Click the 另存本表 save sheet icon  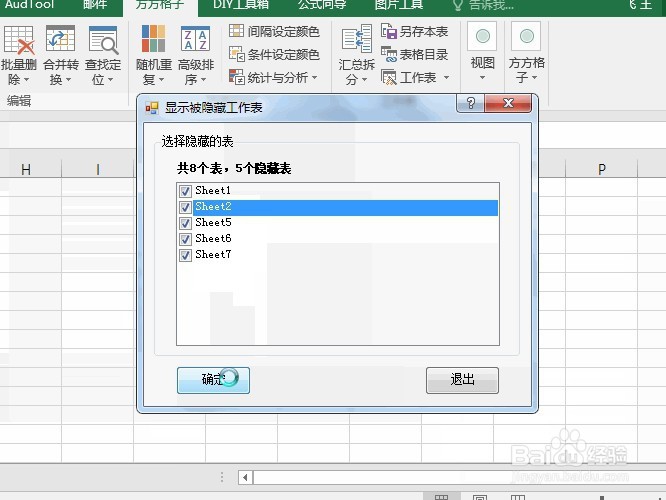click(389, 31)
